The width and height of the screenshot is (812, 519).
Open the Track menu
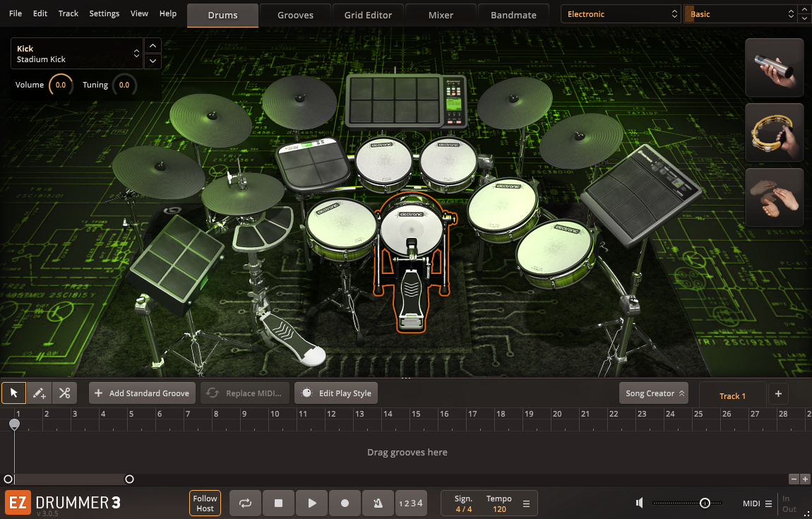pyautogui.click(x=68, y=13)
